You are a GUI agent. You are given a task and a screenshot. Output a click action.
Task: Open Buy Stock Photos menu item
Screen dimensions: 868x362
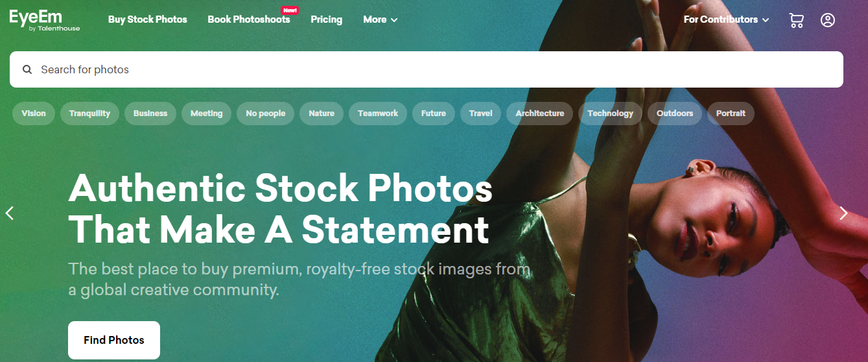148,19
